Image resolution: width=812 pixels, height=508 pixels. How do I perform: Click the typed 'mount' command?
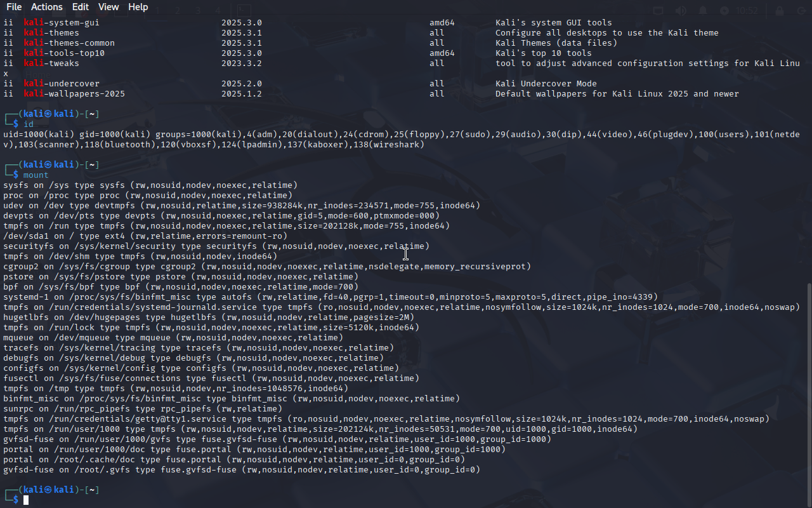point(36,175)
